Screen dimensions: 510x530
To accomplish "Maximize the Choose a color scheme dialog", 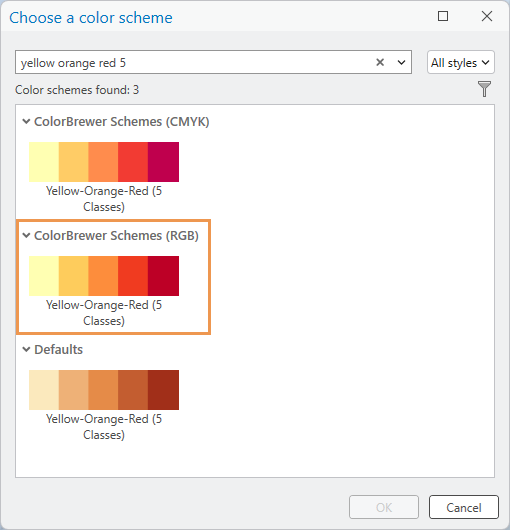I will coord(443,16).
